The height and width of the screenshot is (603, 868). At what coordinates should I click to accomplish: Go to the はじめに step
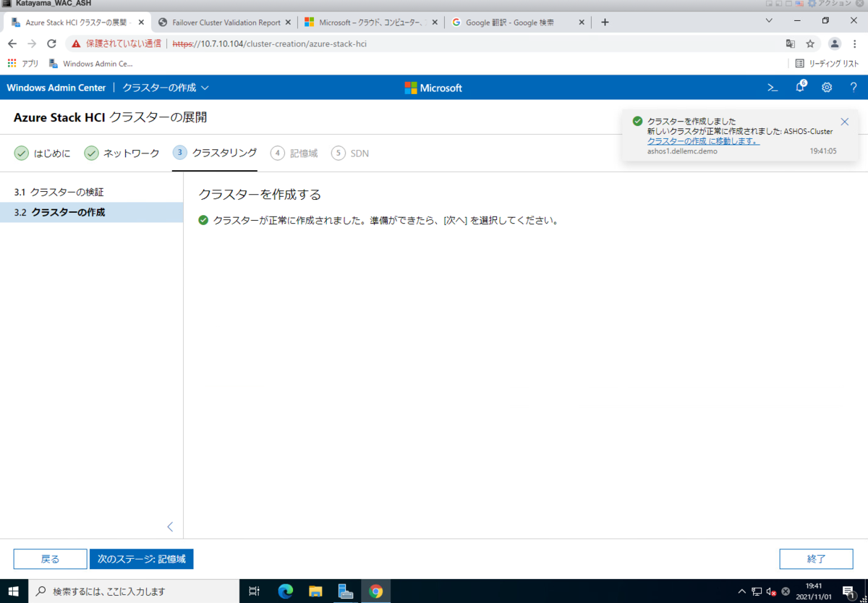click(x=43, y=153)
